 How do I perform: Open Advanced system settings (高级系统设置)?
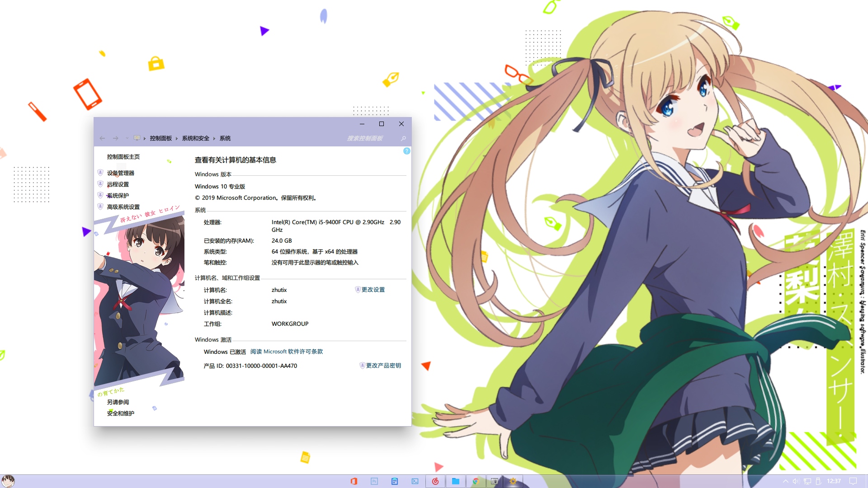coord(123,207)
